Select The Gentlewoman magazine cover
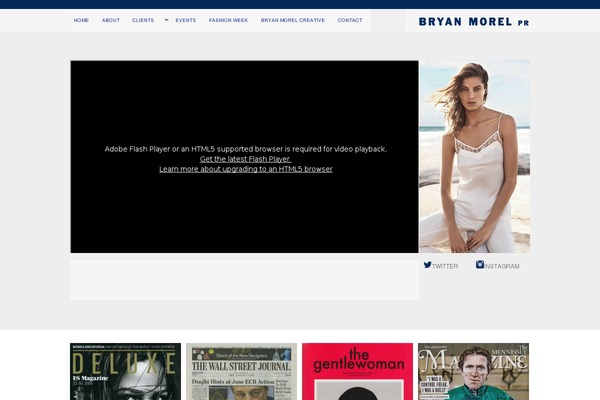 click(357, 371)
